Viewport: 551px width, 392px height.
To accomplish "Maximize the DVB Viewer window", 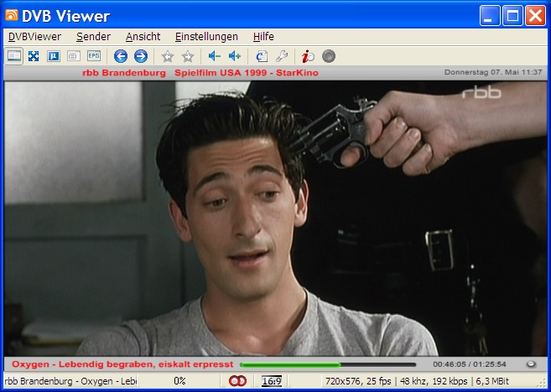I will [x=512, y=15].
